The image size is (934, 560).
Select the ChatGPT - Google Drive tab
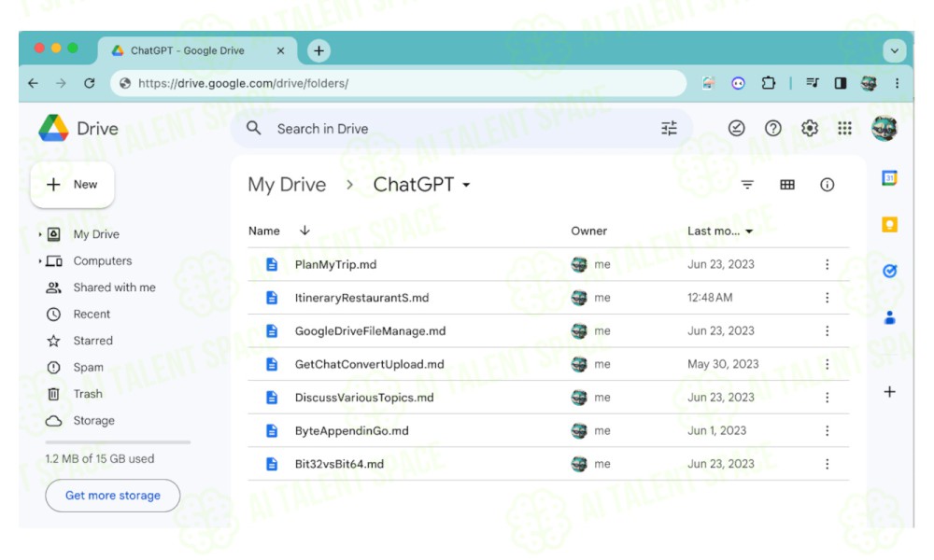[198, 50]
